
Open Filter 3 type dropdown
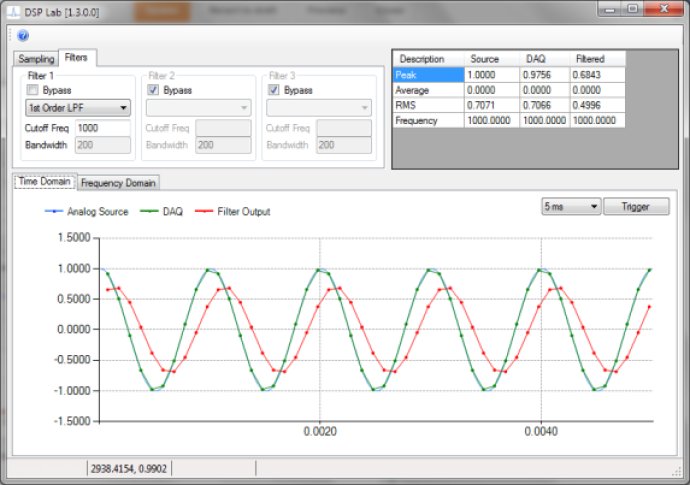pyautogui.click(x=319, y=107)
